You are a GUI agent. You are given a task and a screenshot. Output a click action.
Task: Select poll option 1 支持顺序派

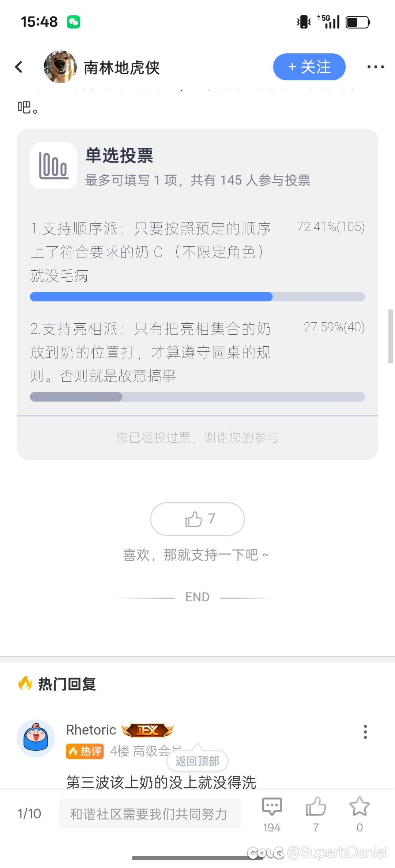point(151,252)
